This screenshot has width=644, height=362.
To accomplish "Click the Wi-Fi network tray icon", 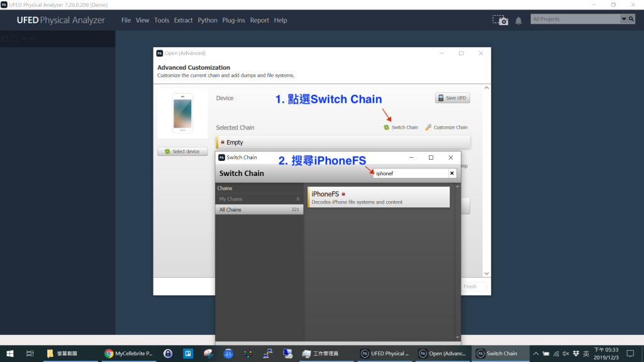I will pos(556,353).
